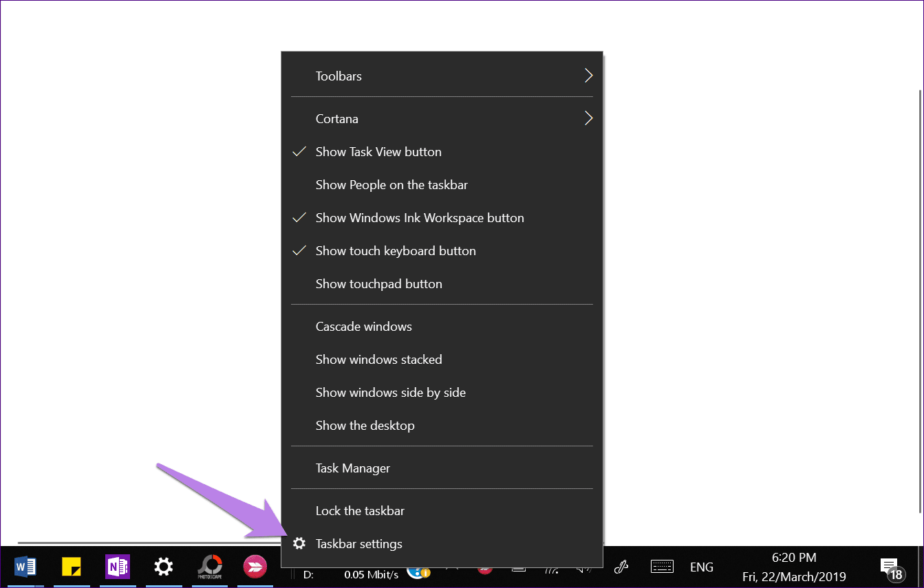Open the ENG language input switcher
Viewport: 924px width, 588px height.
701,567
